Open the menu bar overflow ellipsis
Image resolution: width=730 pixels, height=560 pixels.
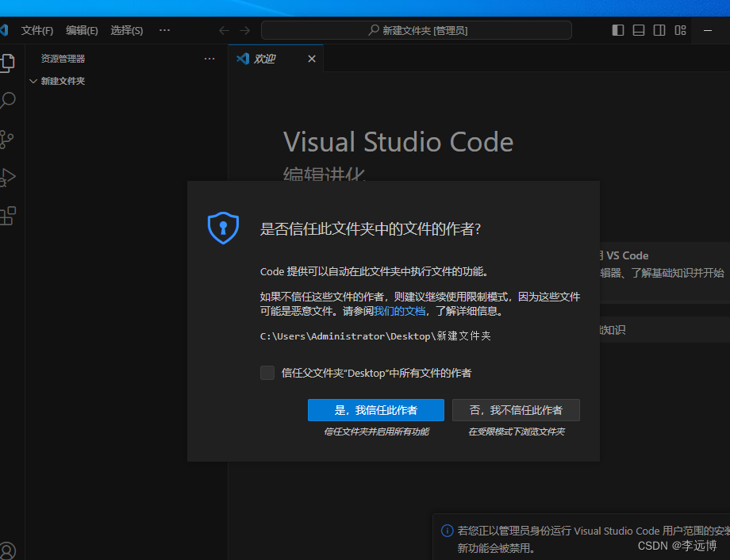point(164,29)
